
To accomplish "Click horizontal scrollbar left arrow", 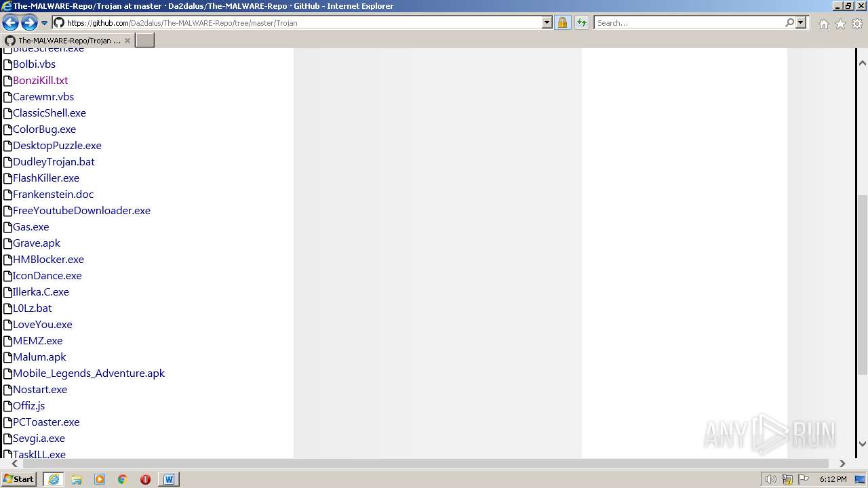I will 14,464.
